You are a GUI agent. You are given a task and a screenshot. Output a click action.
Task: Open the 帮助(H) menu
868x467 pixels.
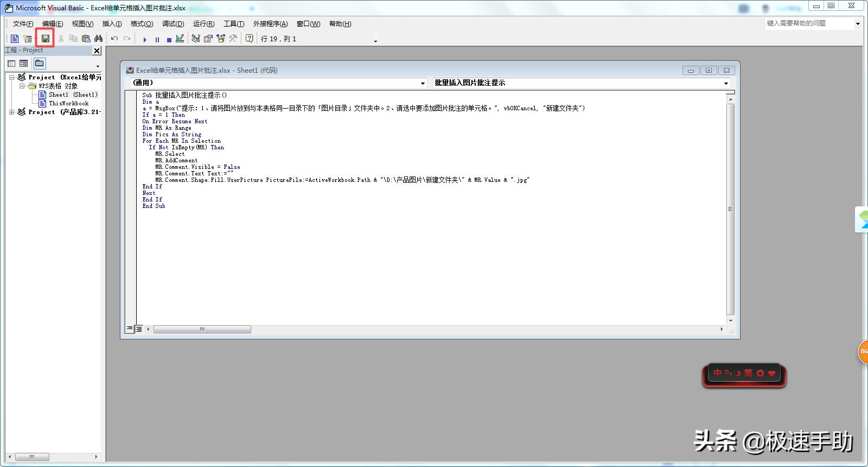point(340,24)
